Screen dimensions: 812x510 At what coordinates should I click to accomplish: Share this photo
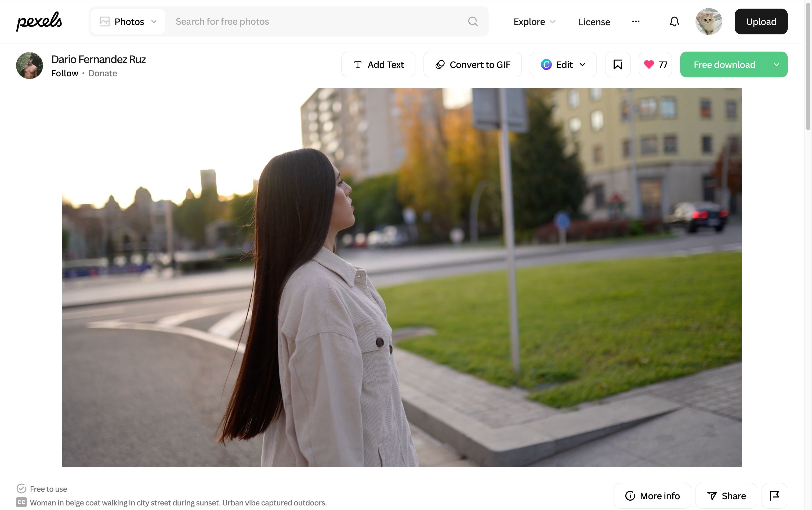726,495
